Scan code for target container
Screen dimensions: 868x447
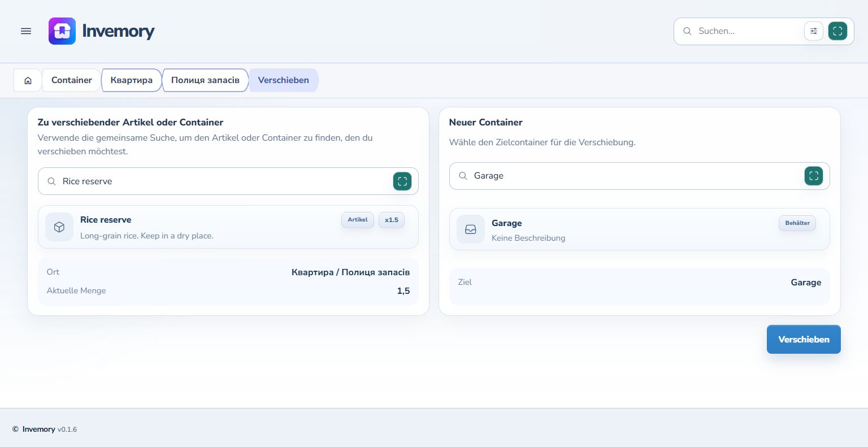click(x=814, y=176)
